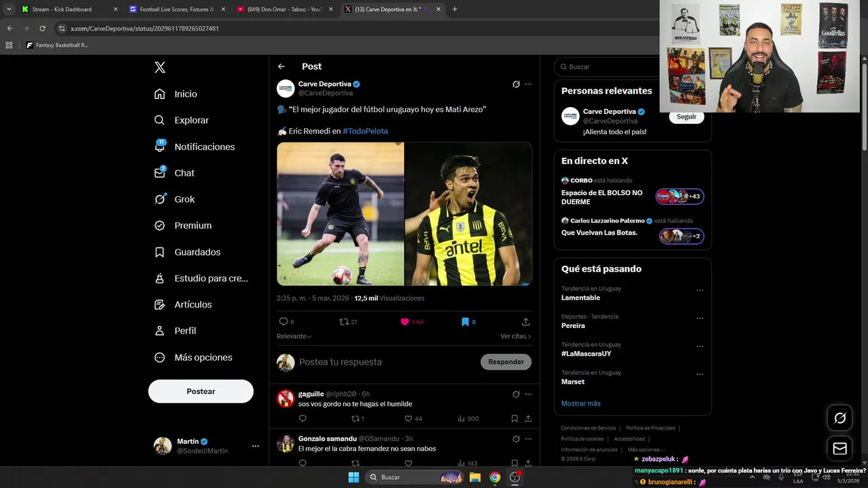This screenshot has width=868, height=488.
Task: Open Estudio para creadores sidebar item
Action: tap(201, 278)
